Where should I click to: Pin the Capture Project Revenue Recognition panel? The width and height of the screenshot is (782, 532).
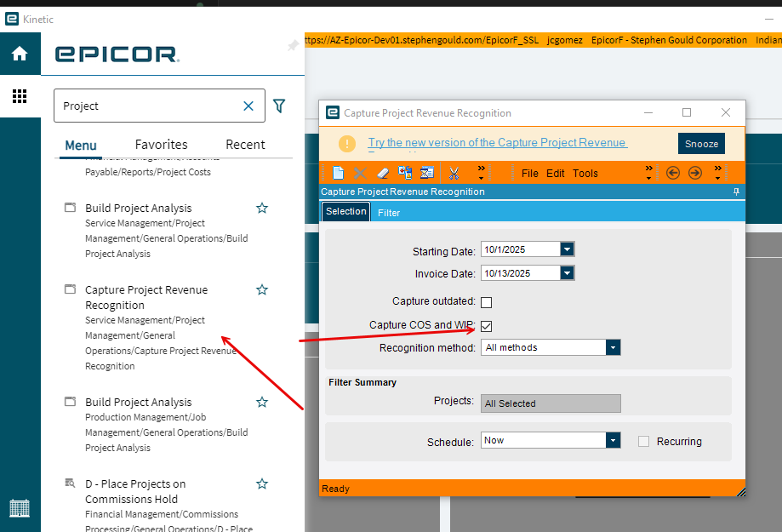click(736, 192)
